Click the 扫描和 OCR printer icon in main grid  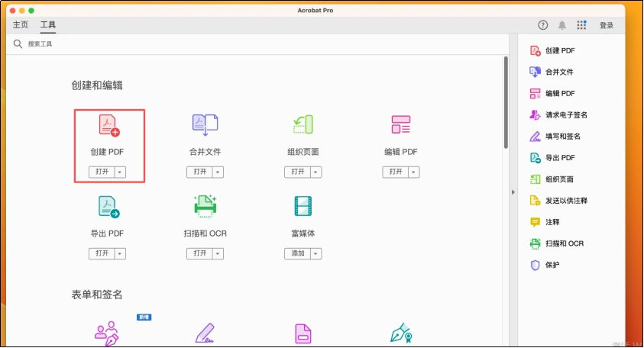205,206
